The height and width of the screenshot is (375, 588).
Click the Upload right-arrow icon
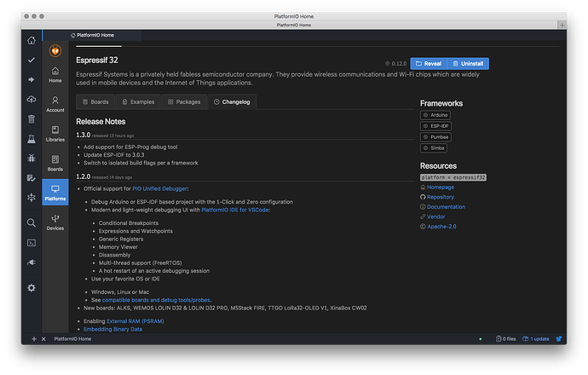[x=32, y=79]
